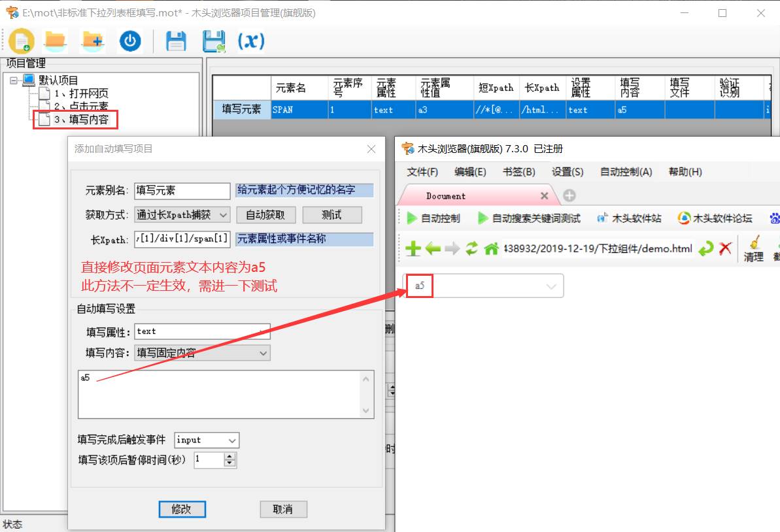Open an existing project with the folder icon
The width and height of the screenshot is (780, 532).
tap(55, 41)
